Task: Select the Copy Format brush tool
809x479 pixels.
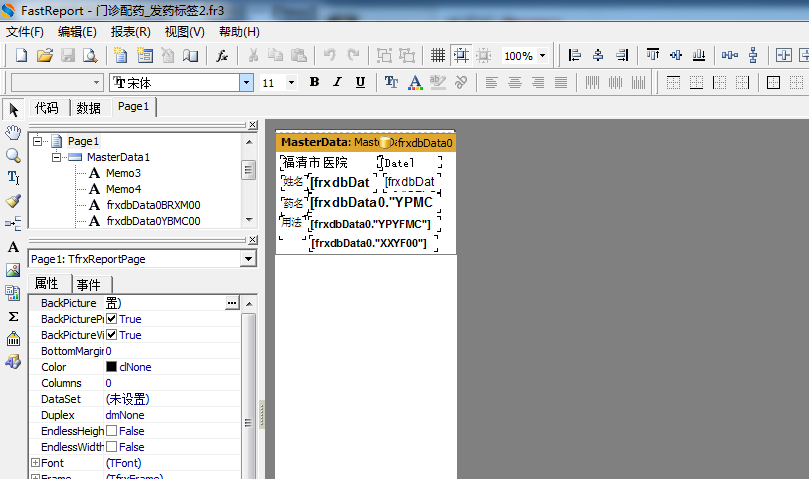Action: [13, 201]
